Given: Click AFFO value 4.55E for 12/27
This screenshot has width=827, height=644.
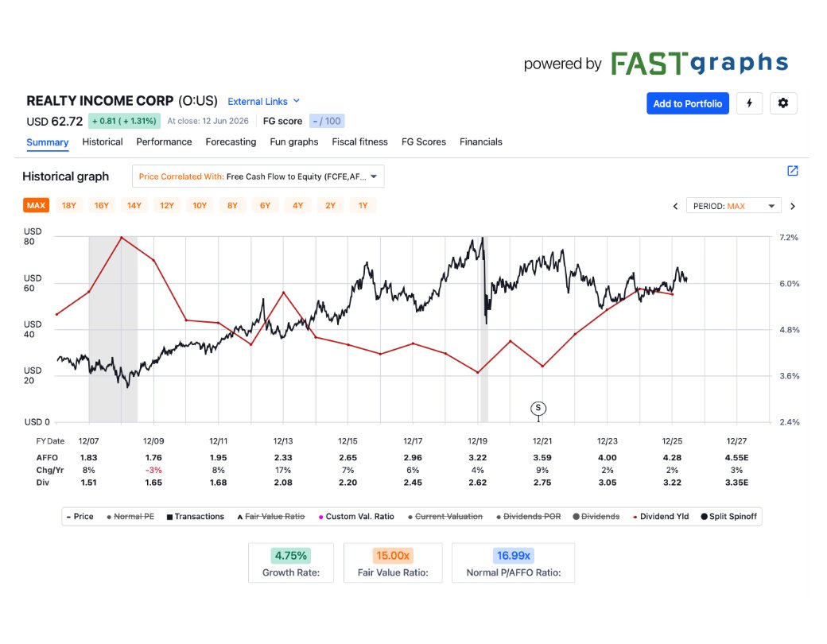Looking at the screenshot, I should click(737, 458).
